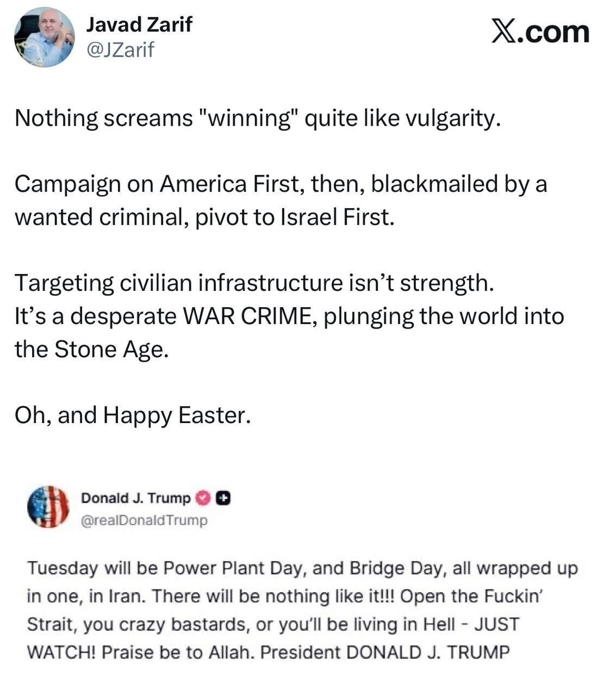Image resolution: width=616 pixels, height=696 pixels.
Task: Click 'Praise be to Allah' text
Action: 177,652
